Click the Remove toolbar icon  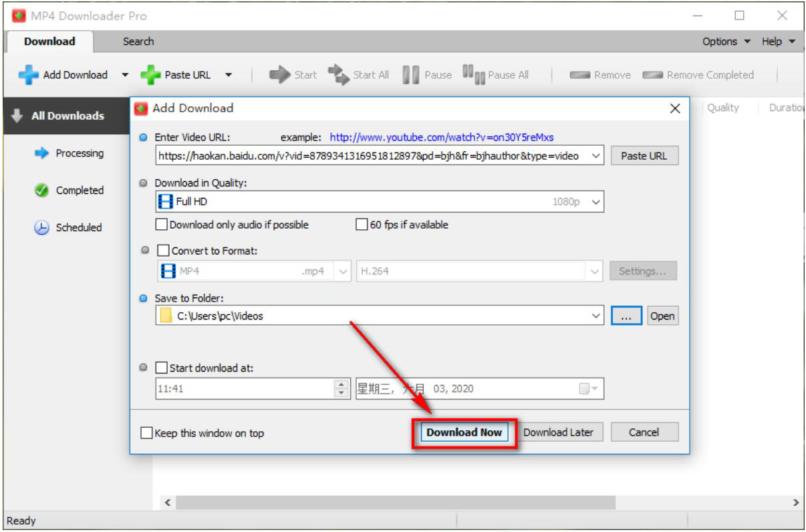pyautogui.click(x=579, y=75)
